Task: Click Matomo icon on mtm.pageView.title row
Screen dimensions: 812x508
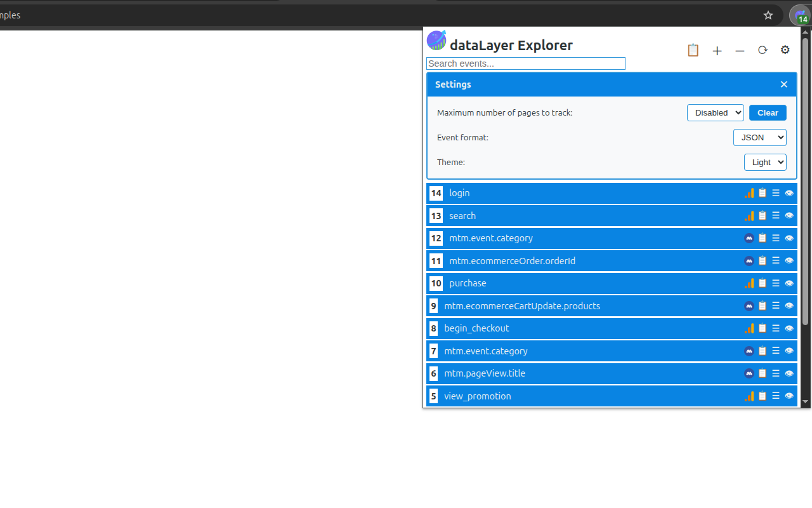Action: pos(749,373)
